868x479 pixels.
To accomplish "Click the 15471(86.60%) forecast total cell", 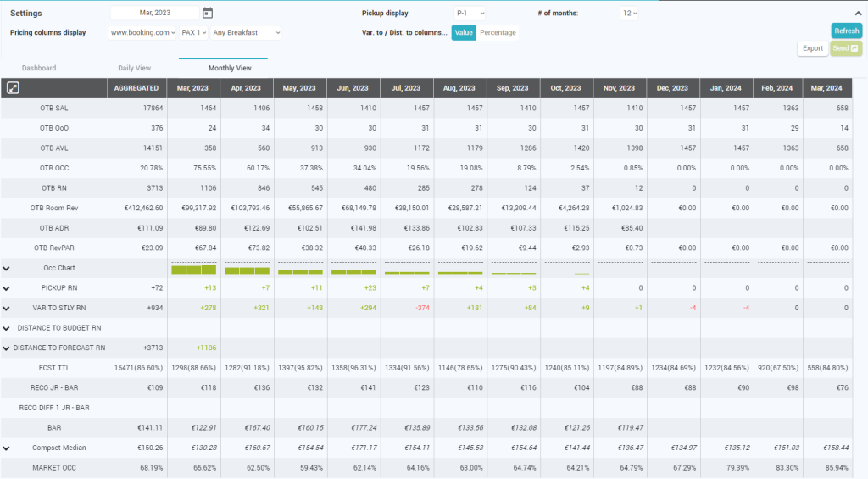I will [x=138, y=368].
